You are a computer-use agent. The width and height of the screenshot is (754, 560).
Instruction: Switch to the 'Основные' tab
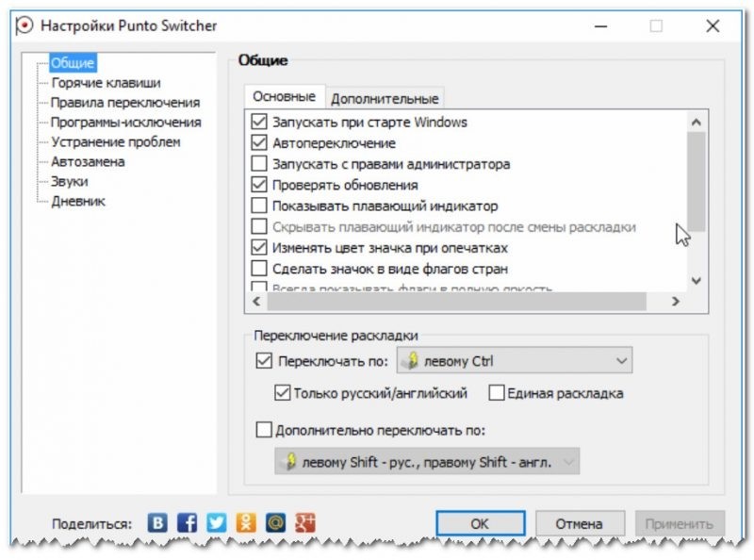click(285, 97)
